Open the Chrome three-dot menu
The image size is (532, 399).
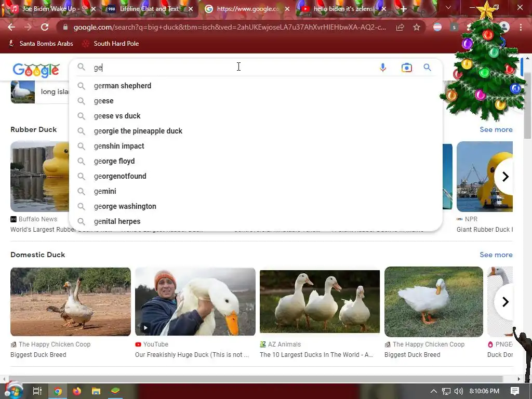pos(521,27)
